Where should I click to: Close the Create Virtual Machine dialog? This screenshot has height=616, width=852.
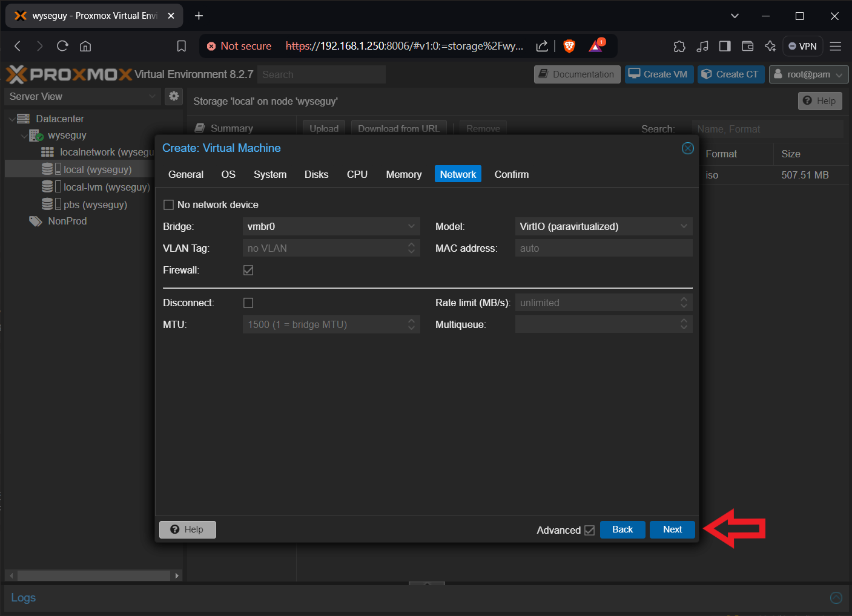pyautogui.click(x=688, y=148)
